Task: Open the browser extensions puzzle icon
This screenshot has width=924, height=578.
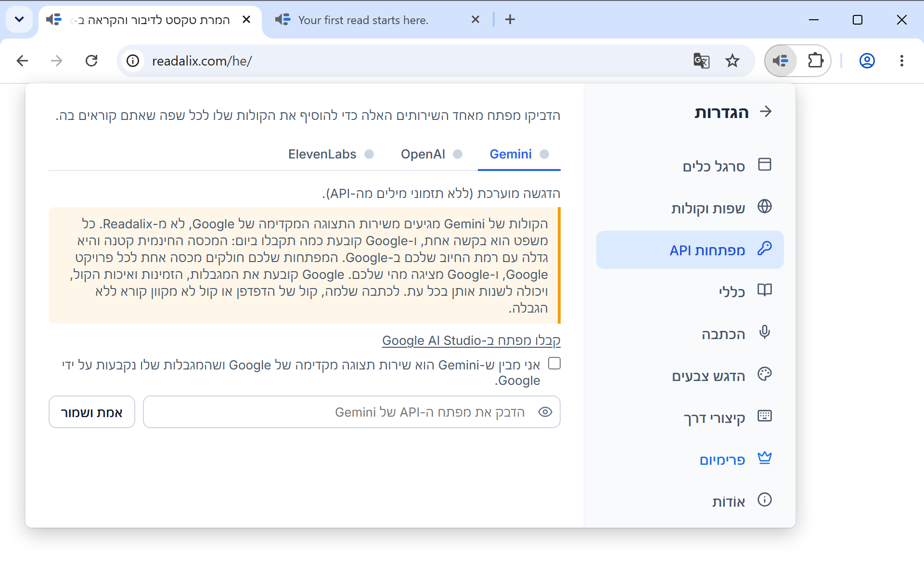Action: pos(815,61)
